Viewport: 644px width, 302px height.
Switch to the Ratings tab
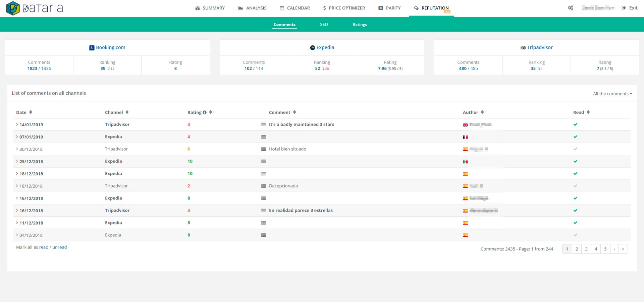coord(360,25)
